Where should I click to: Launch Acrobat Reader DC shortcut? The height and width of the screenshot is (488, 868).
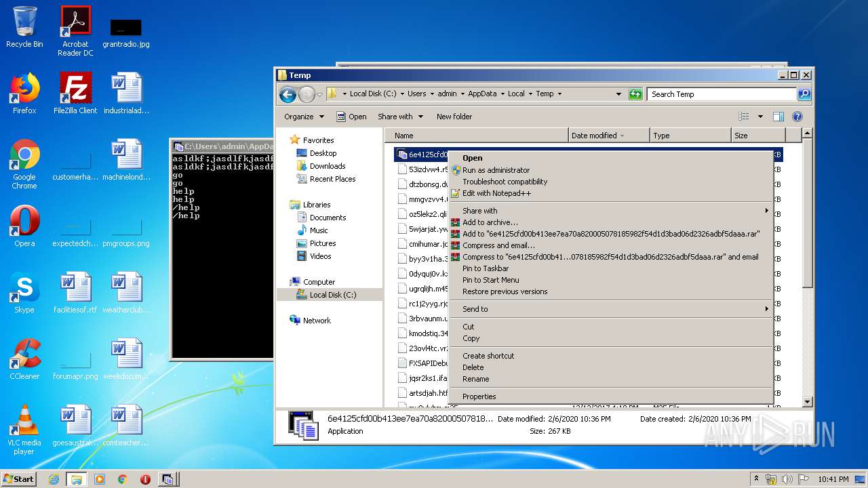[x=75, y=31]
